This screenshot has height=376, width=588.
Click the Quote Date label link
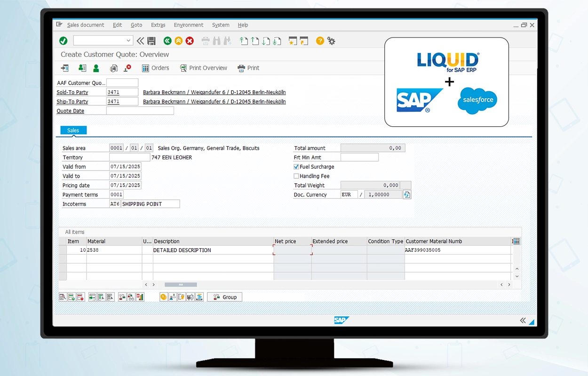[71, 111]
